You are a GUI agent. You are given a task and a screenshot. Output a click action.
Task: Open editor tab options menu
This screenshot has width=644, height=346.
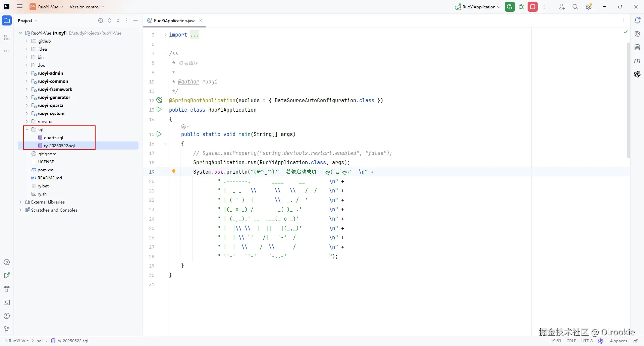click(624, 20)
